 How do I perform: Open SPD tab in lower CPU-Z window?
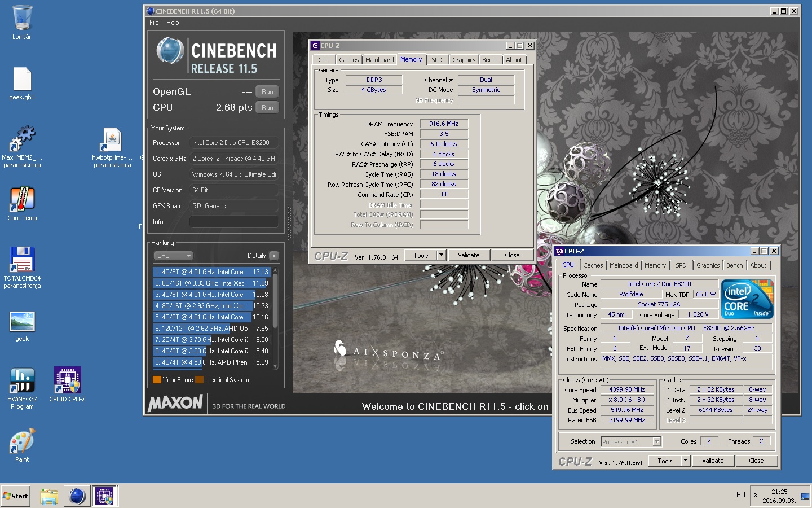click(x=681, y=265)
